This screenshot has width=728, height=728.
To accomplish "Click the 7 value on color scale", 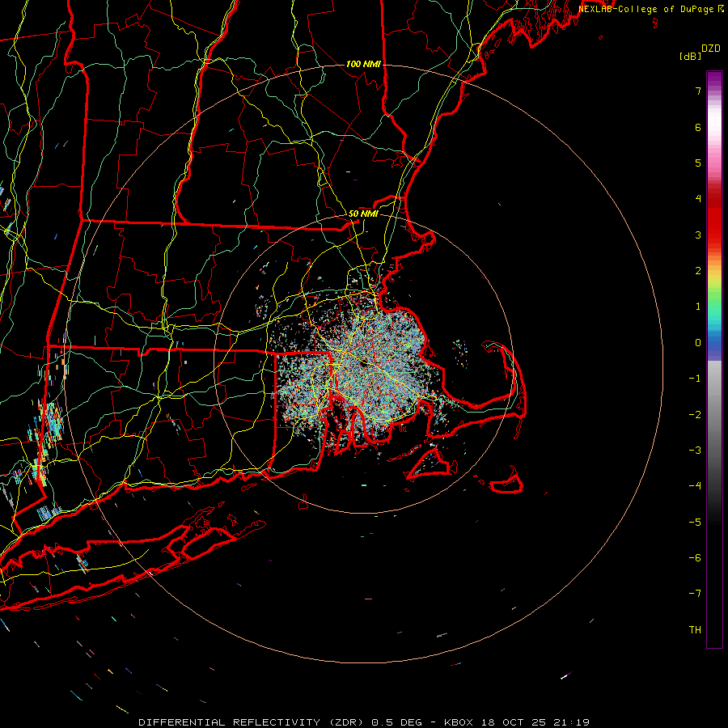I will [698, 91].
